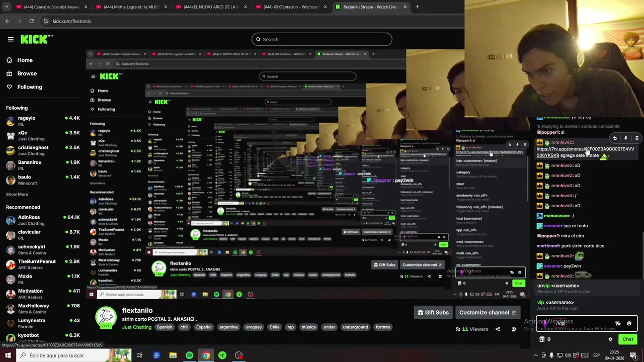Delete the highlighted monkiwi0 chat message

(636, 138)
